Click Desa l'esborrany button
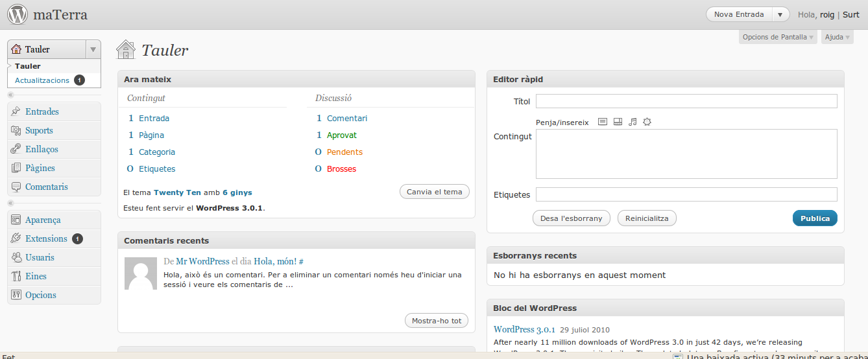The width and height of the screenshot is (868, 359). (571, 218)
